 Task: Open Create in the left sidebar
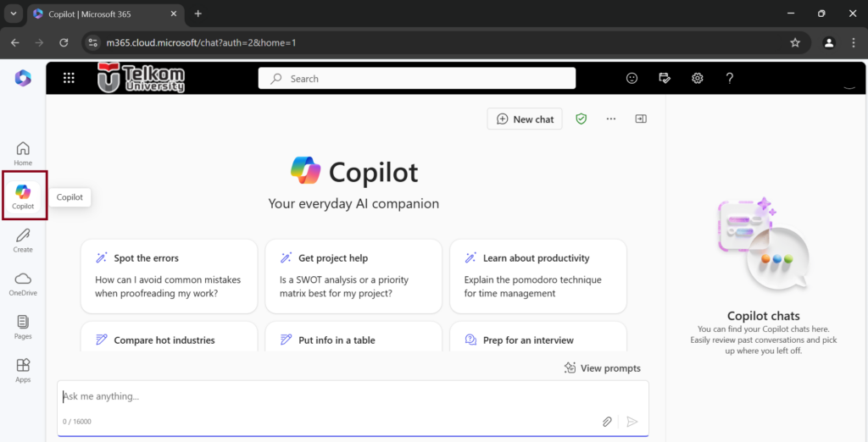[23, 240]
